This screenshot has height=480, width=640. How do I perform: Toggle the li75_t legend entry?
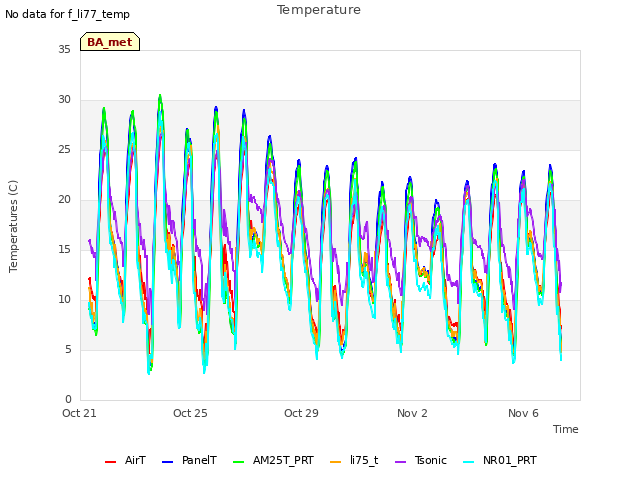click(x=354, y=460)
